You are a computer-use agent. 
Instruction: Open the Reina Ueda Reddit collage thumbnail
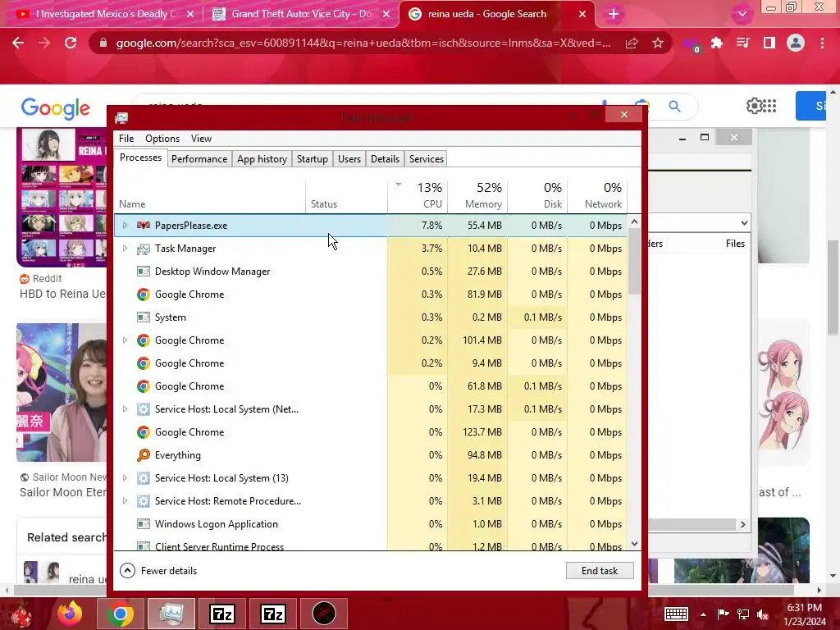(62, 197)
